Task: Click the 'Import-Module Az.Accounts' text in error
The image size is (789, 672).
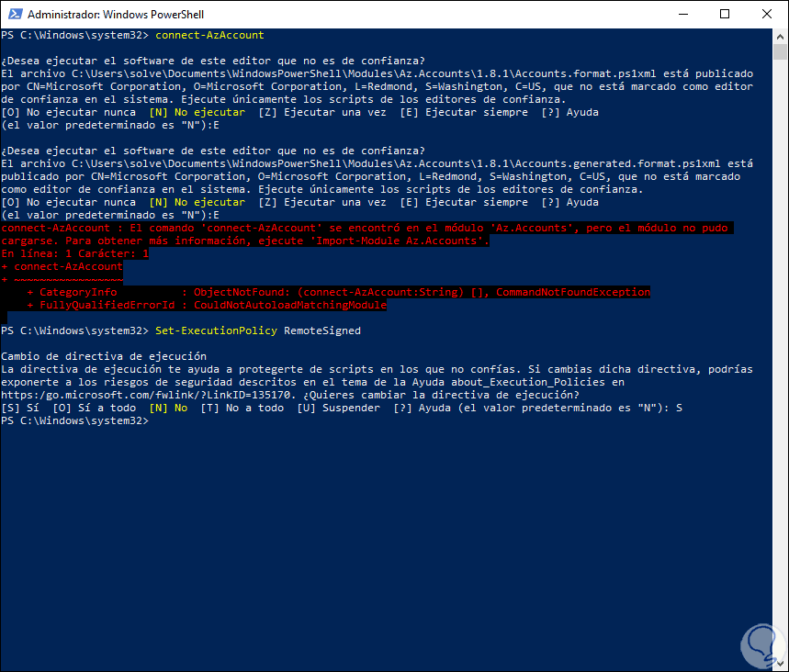Action: (400, 241)
